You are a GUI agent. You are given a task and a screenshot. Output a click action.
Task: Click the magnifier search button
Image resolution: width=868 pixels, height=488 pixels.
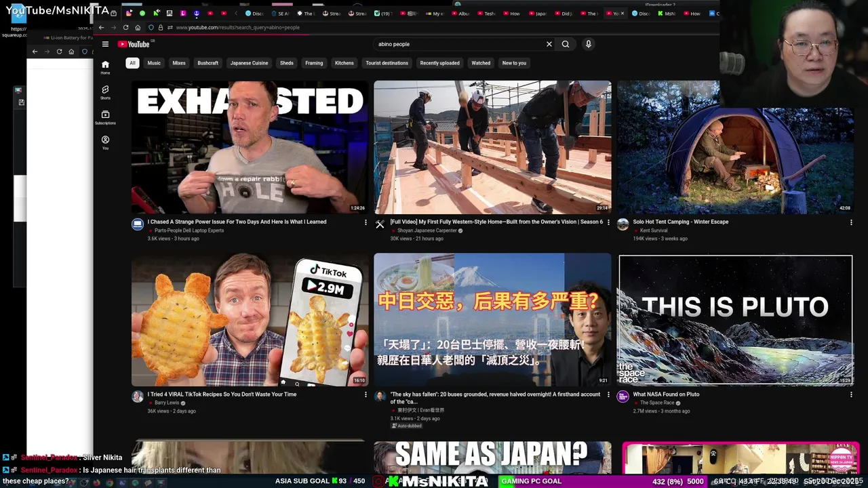566,44
